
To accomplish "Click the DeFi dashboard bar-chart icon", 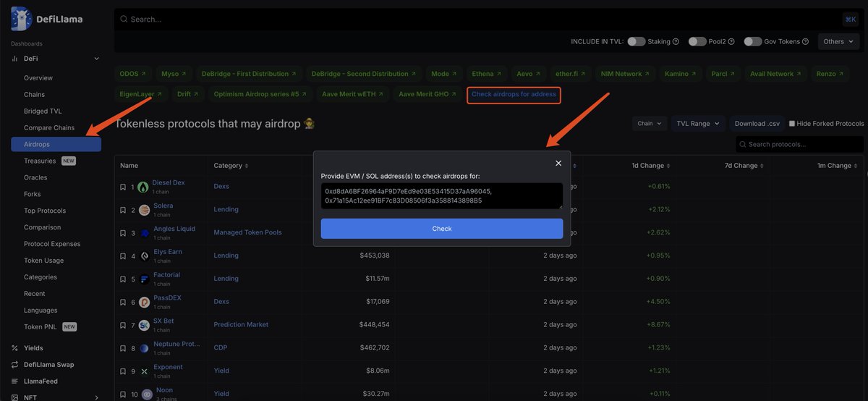I will 15,59.
